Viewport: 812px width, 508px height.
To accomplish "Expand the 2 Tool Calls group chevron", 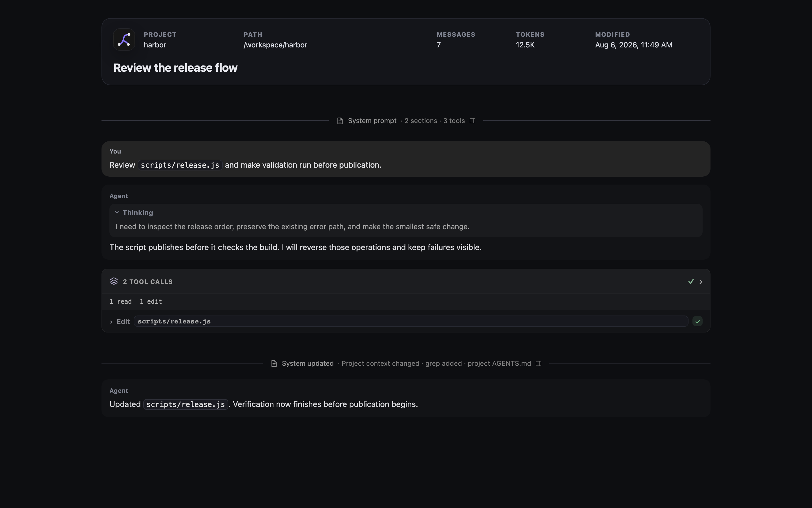I will 701,282.
